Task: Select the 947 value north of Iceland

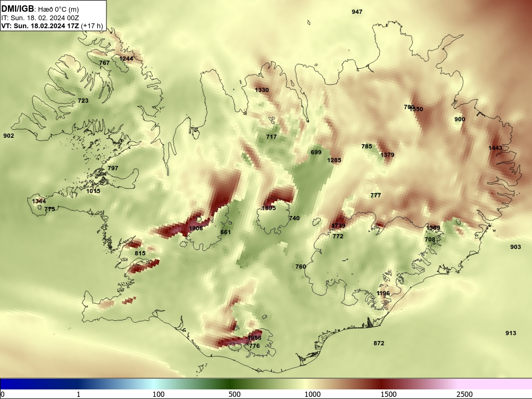Action: pyautogui.click(x=357, y=12)
